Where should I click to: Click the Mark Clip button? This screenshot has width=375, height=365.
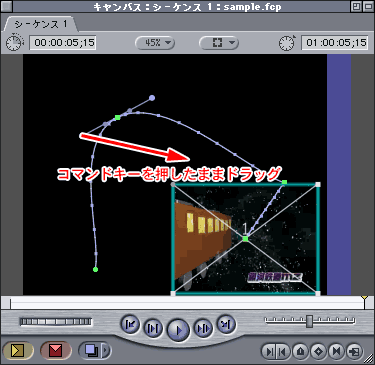click(336, 351)
